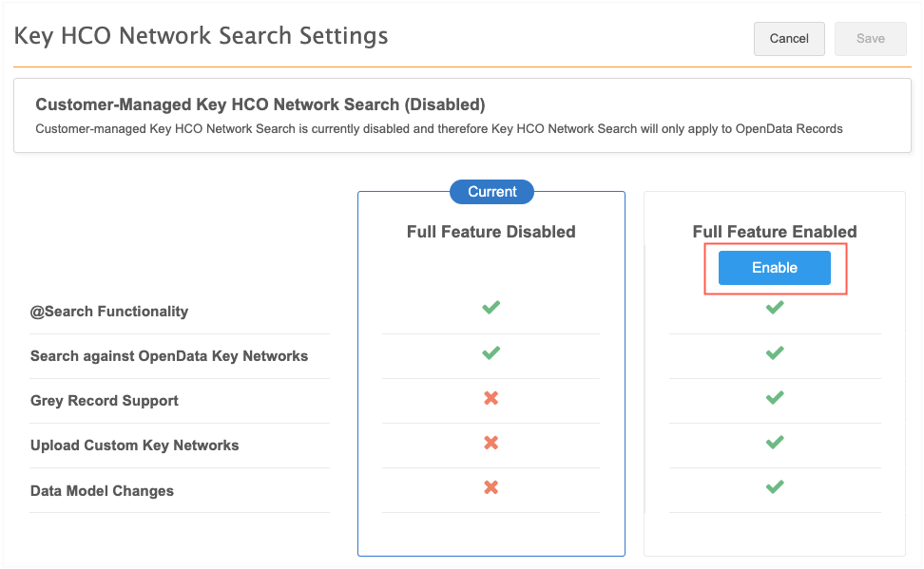Screen dimensions: 924x569
Task: Select the Current badge label
Action: [491, 192]
